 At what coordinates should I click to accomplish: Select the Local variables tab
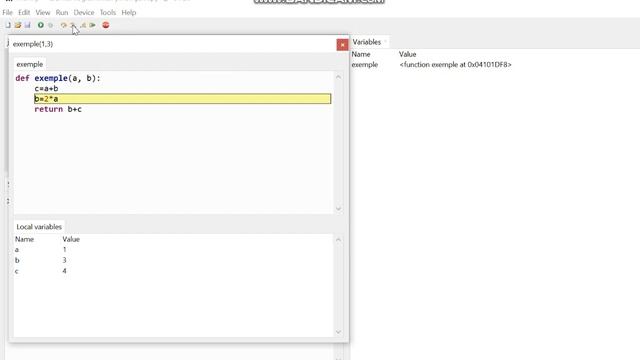pyautogui.click(x=39, y=227)
